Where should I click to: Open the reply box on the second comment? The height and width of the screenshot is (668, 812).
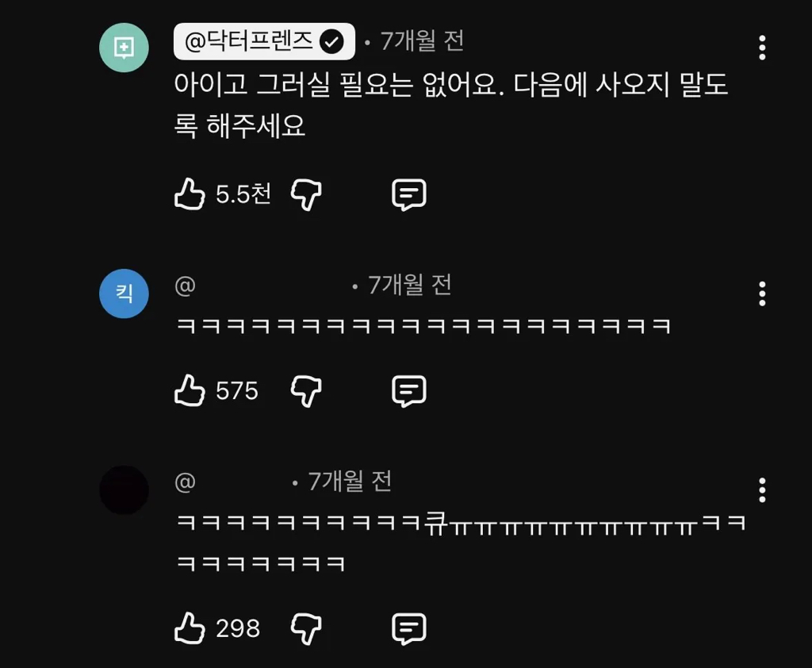coord(409,390)
